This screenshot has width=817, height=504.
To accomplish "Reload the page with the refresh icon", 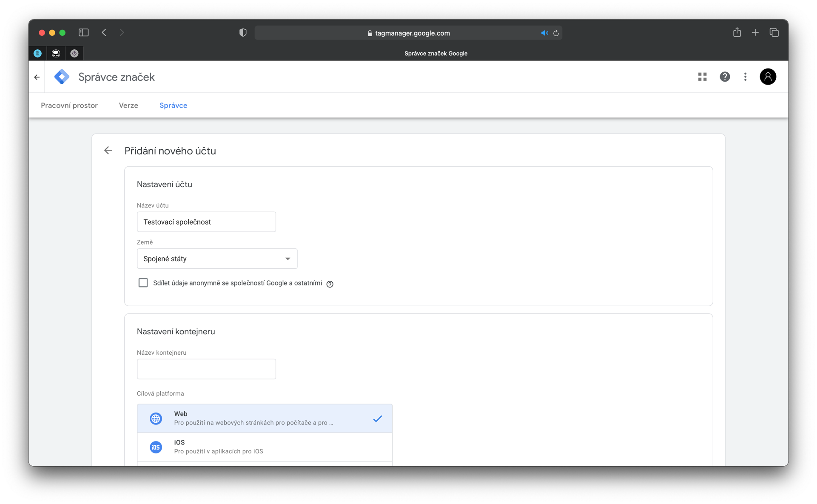I will tap(556, 33).
